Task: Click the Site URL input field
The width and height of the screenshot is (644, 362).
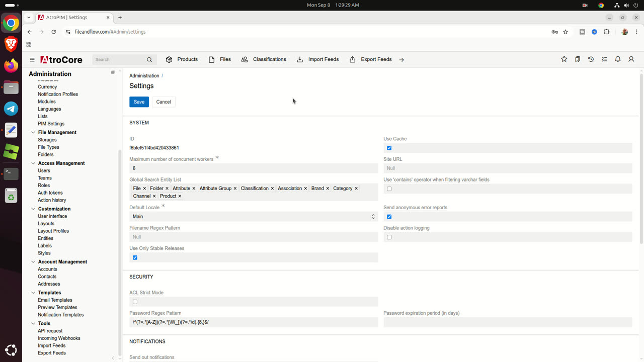Action: (508, 168)
